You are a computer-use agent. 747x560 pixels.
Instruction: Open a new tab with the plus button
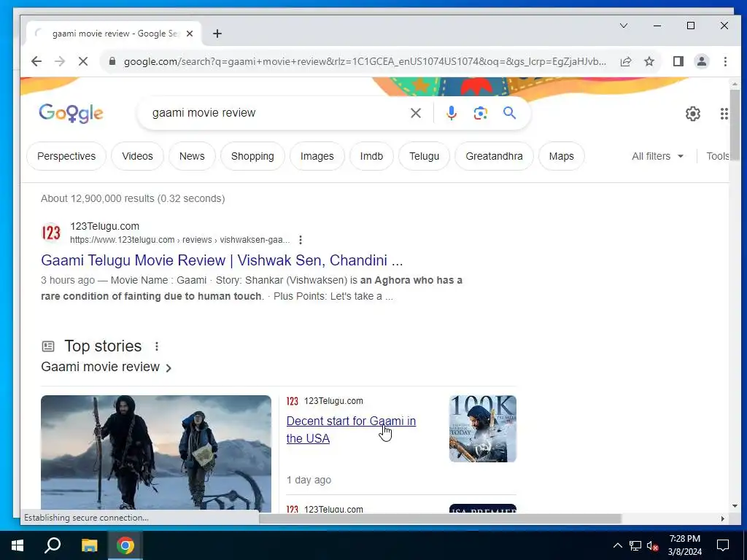click(217, 34)
